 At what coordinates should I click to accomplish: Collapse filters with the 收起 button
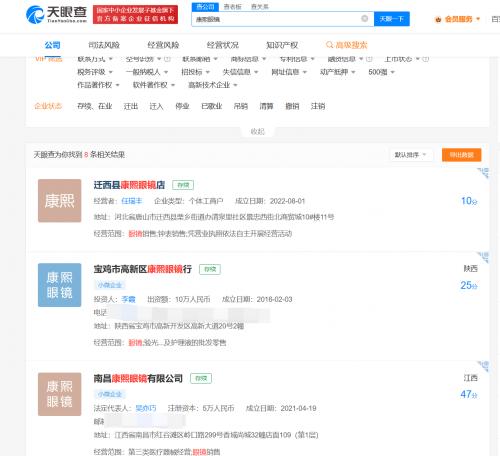[x=258, y=132]
